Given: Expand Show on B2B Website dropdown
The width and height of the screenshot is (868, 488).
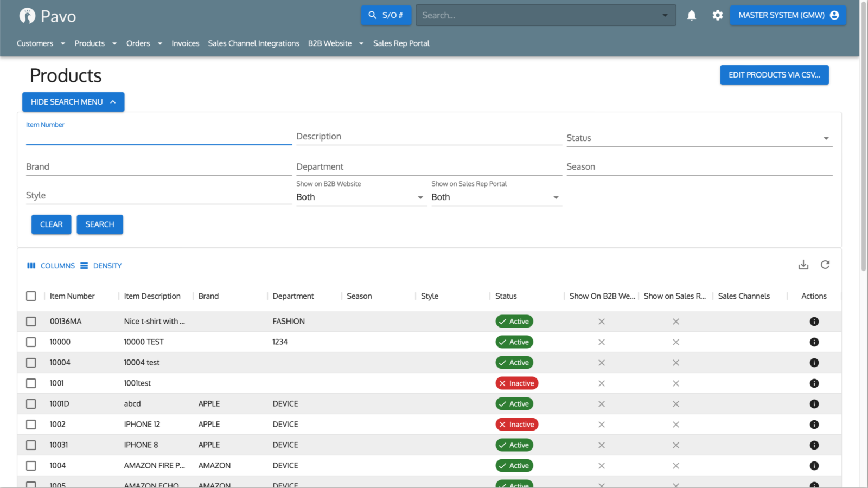Looking at the screenshot, I should pyautogui.click(x=360, y=197).
